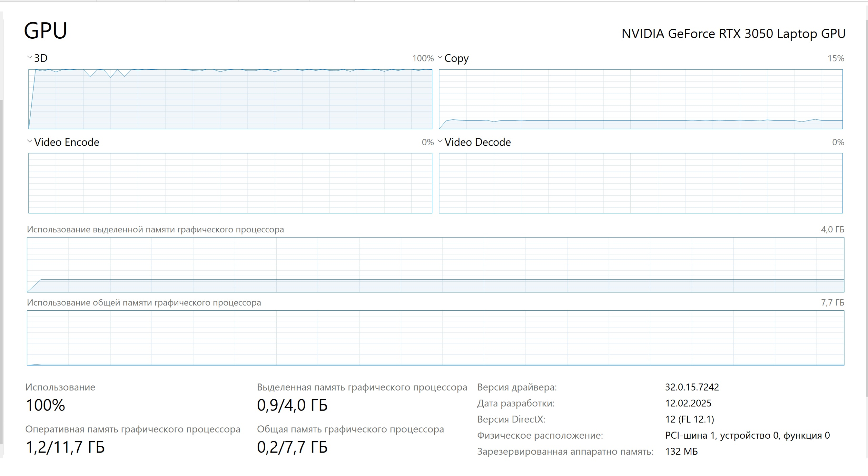This screenshot has width=868, height=476.
Task: Click the GPU heading
Action: 45,31
